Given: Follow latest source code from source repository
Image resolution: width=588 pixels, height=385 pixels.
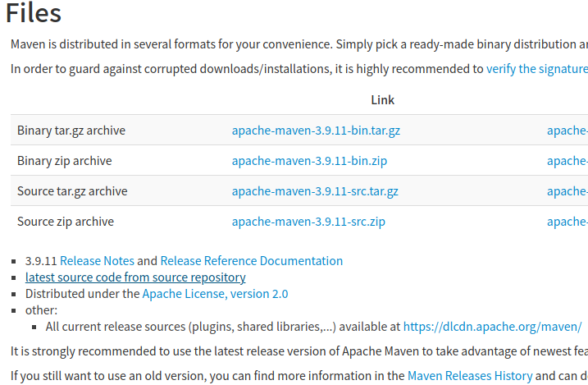Looking at the screenshot, I should [x=135, y=277].
